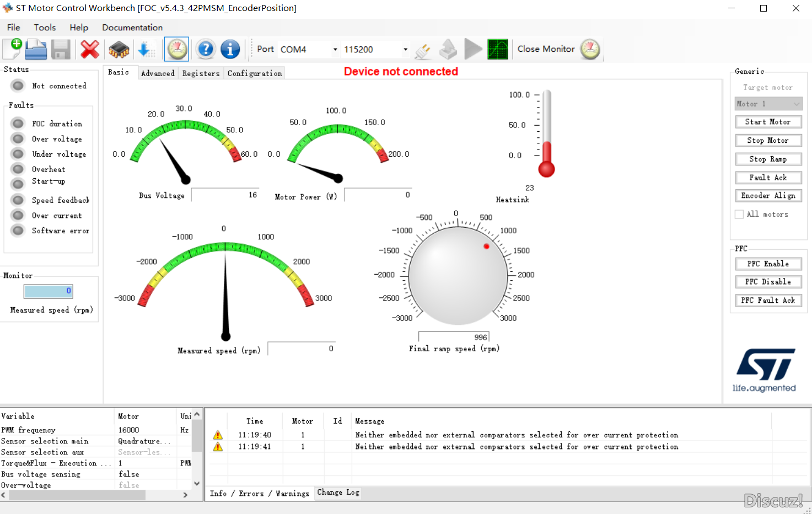Open the Tools menu
This screenshot has width=812, height=514.
click(45, 27)
